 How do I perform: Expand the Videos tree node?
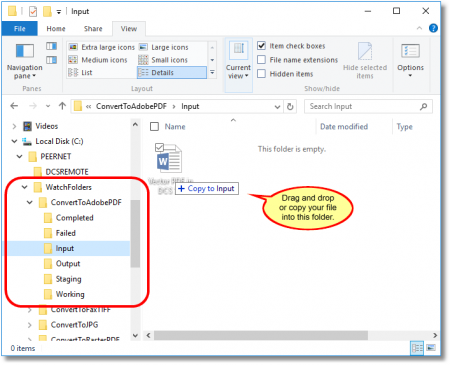tap(14, 126)
